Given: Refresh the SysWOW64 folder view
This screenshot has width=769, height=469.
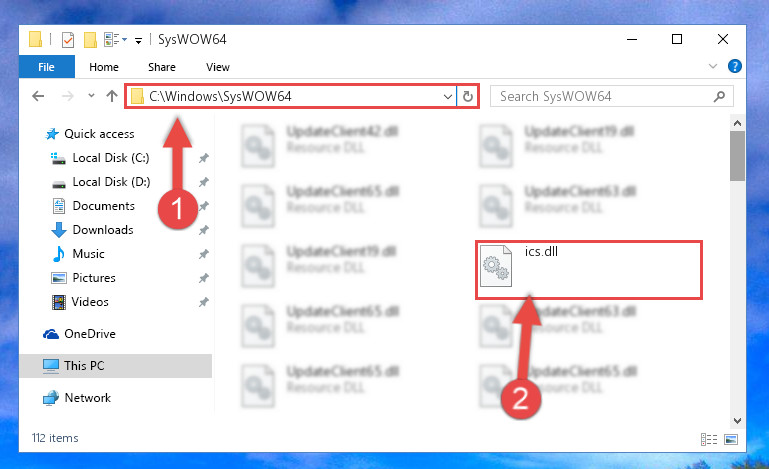Looking at the screenshot, I should 468,96.
